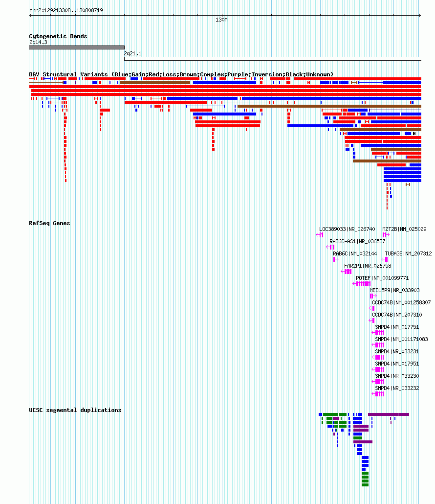Click the RAB6C-AS1|NR_036537 gene label
435x504 pixels.
coord(357,241)
